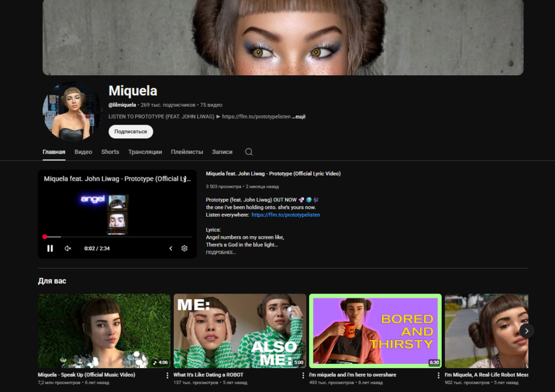Open the Главная tab

(54, 152)
